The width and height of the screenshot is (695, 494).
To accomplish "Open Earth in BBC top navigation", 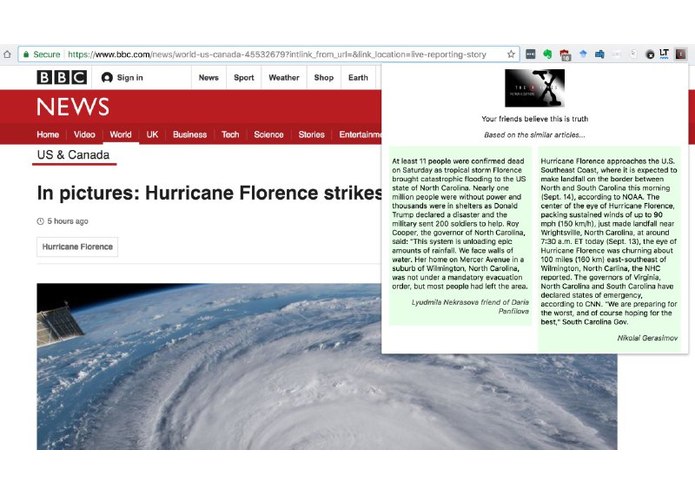I will pyautogui.click(x=358, y=78).
